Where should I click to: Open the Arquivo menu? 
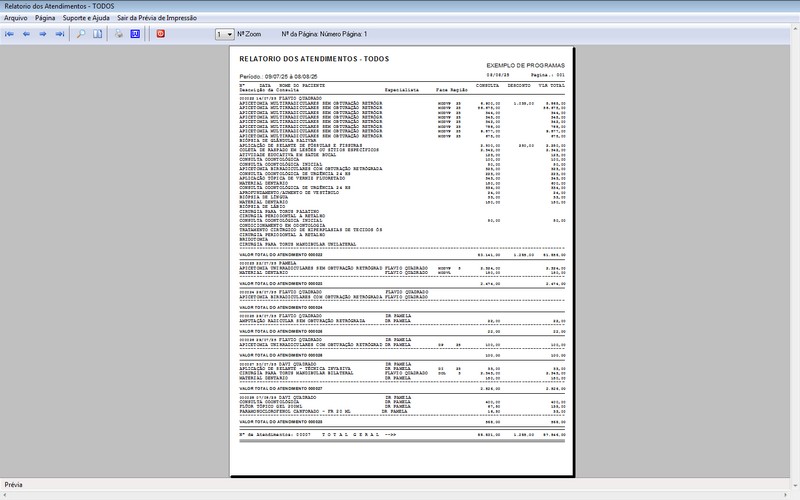point(16,18)
